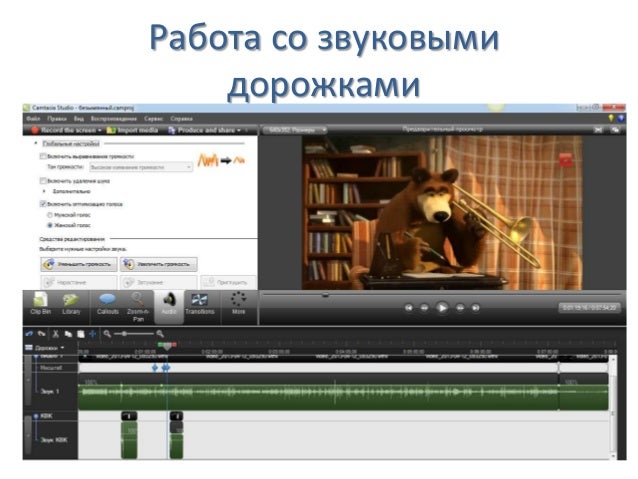Click the blue split icon in timeline toolbar
Image resolution: width=638 pixels, height=479 pixels.
tap(93, 334)
